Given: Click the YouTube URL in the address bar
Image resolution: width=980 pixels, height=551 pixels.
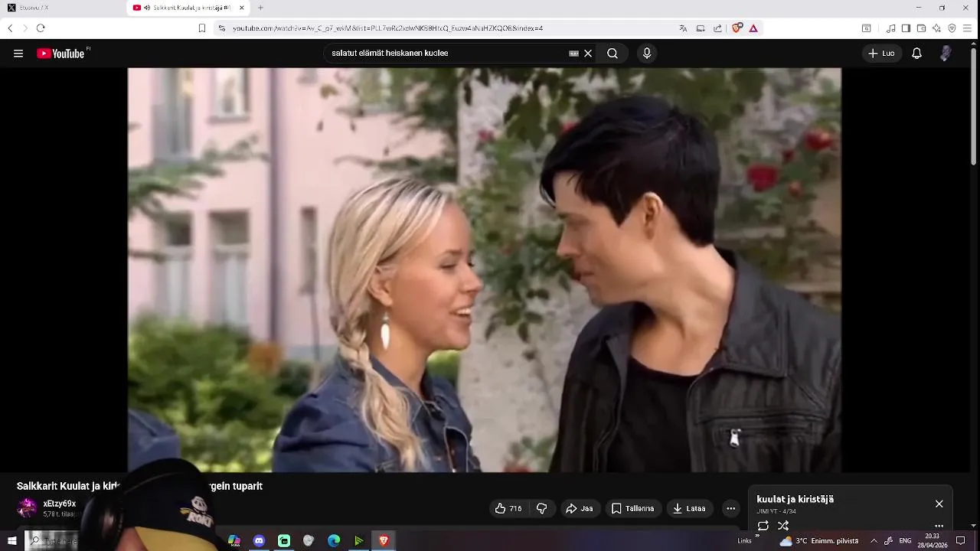Looking at the screenshot, I should coord(388,28).
